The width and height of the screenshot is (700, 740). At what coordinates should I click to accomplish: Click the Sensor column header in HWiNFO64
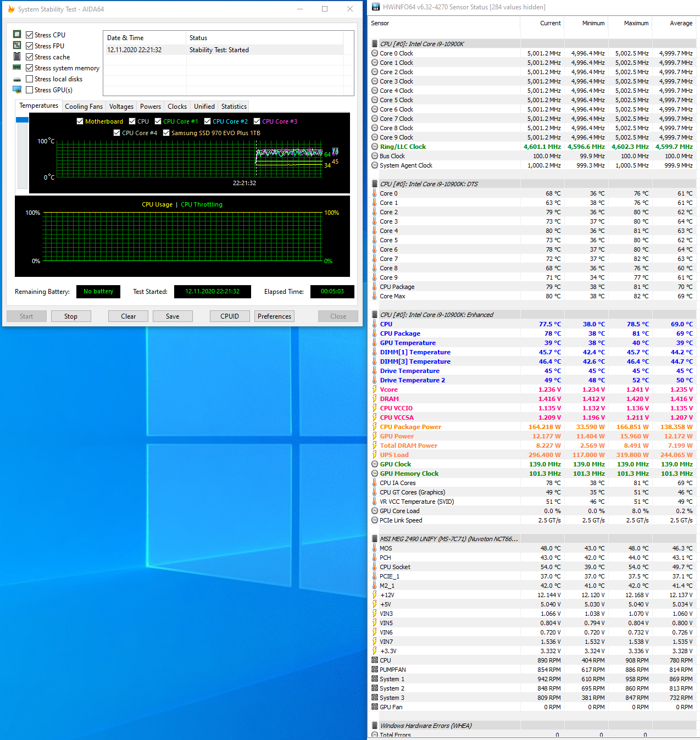pyautogui.click(x=444, y=24)
